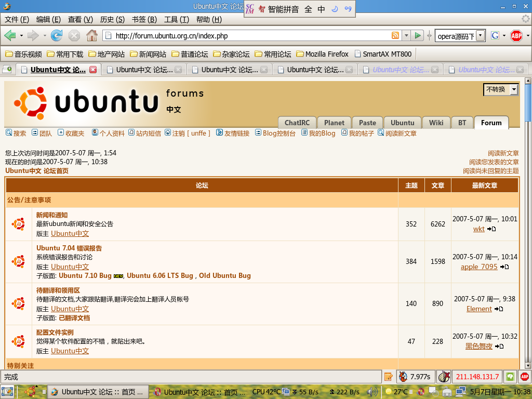Go to latest post icon beside wkt

(491, 229)
